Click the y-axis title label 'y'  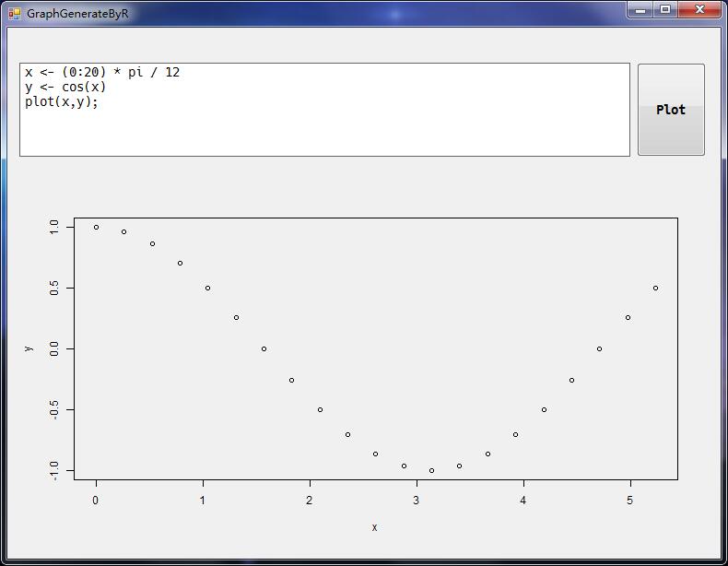[29, 348]
